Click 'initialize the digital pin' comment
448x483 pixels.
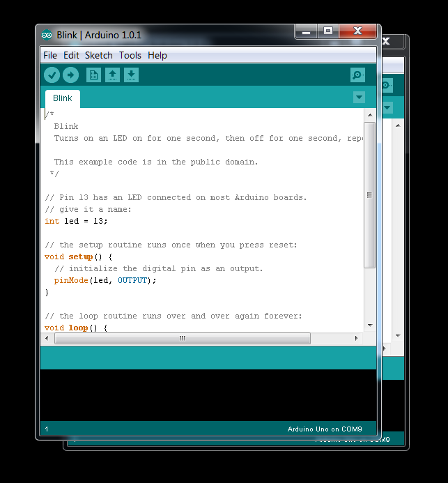pos(159,268)
